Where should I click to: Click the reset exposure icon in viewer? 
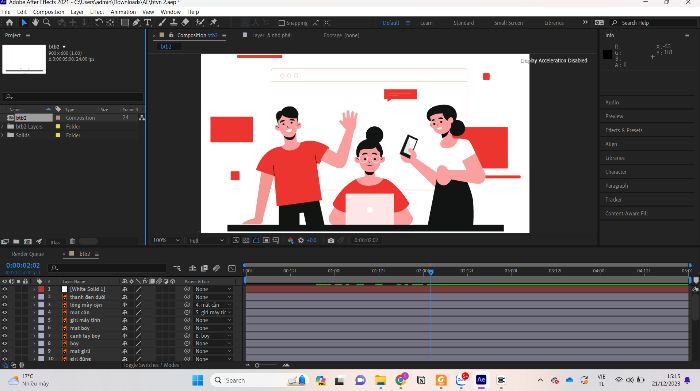tap(301, 240)
